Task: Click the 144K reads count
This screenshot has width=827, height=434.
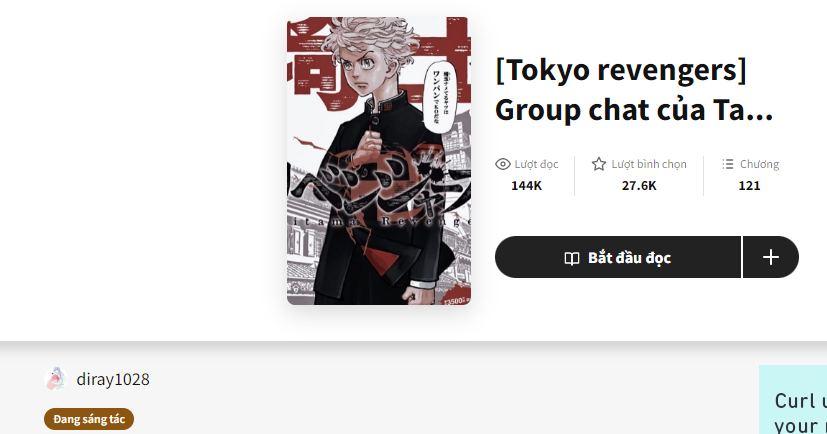Action: tap(526, 186)
